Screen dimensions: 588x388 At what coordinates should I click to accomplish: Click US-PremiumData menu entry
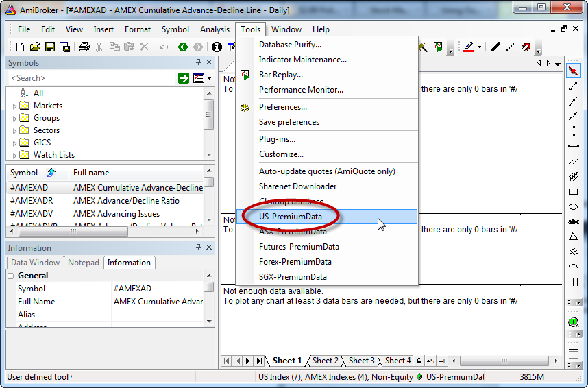(x=327, y=217)
